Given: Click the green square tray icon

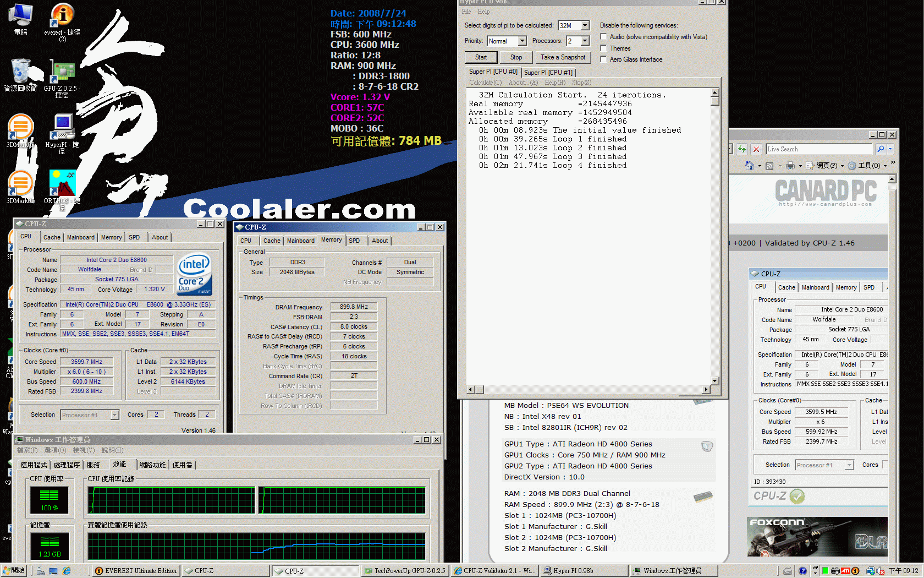Looking at the screenshot, I should pyautogui.click(x=826, y=571).
